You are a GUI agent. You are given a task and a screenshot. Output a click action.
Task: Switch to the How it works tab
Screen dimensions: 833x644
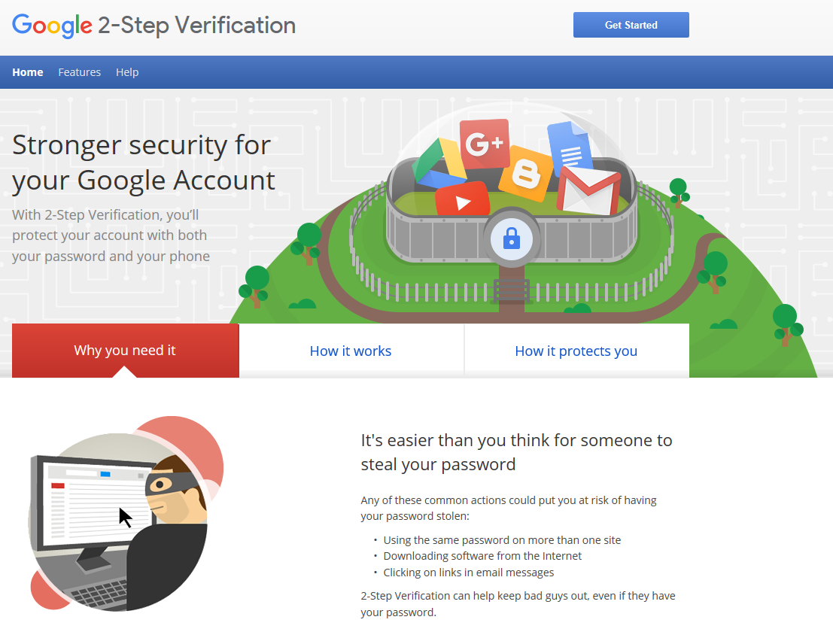(x=351, y=351)
